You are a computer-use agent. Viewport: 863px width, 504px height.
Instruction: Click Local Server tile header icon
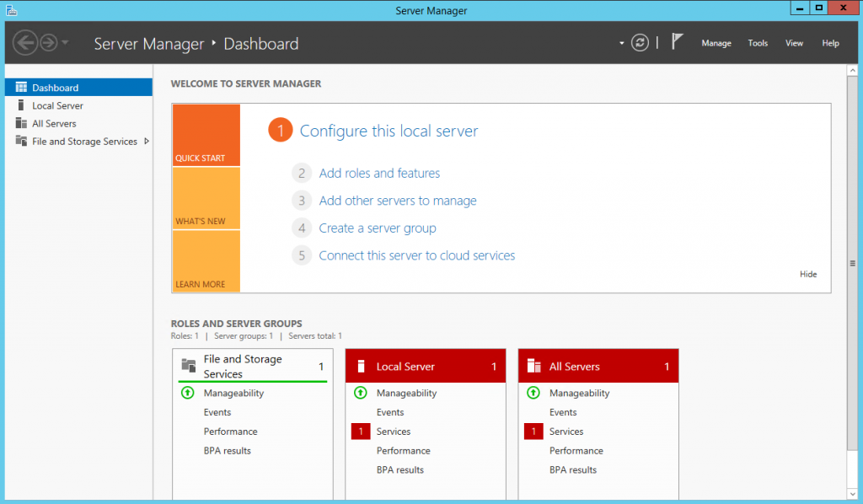click(x=361, y=366)
